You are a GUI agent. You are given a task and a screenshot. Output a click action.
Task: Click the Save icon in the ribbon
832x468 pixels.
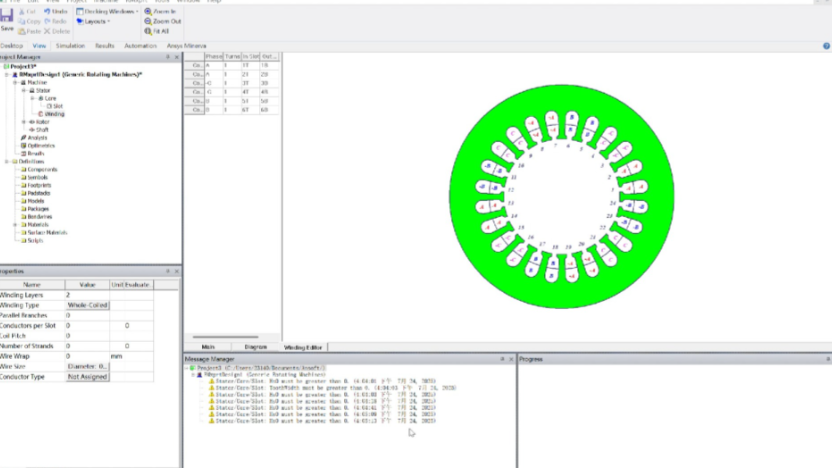pos(7,20)
